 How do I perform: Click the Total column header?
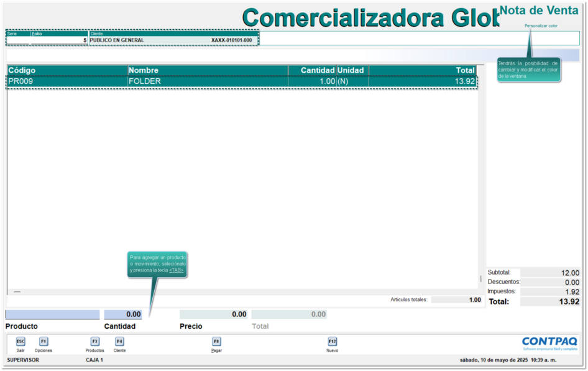click(x=423, y=70)
